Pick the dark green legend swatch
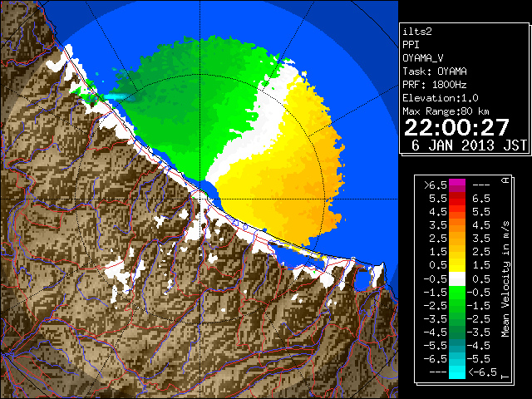532x399 pixels. click(457, 332)
